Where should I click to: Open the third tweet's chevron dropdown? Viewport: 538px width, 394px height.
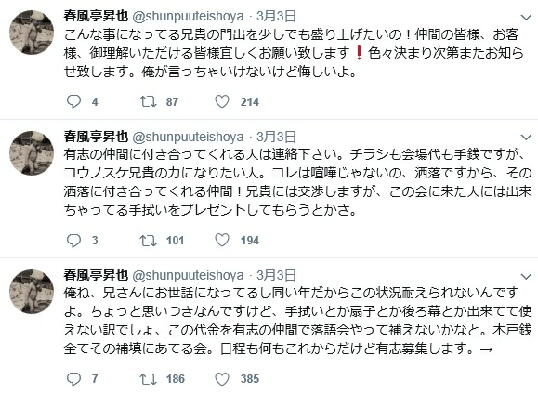(526, 276)
